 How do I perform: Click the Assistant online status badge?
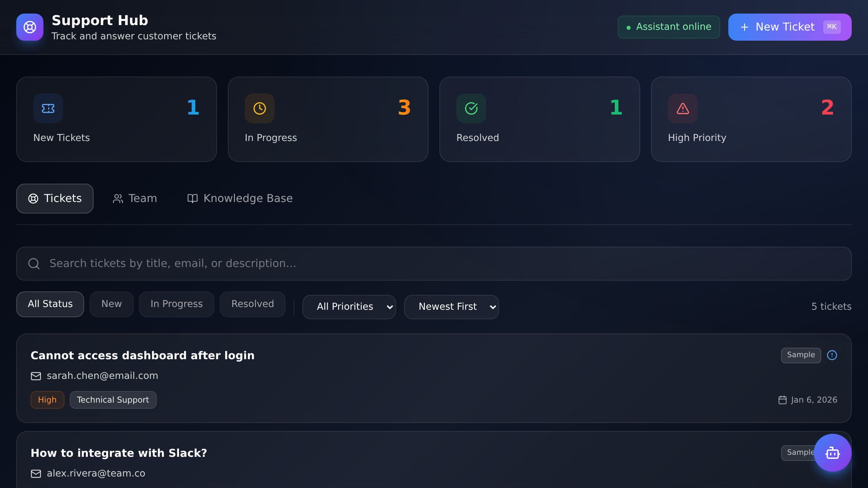click(x=669, y=27)
